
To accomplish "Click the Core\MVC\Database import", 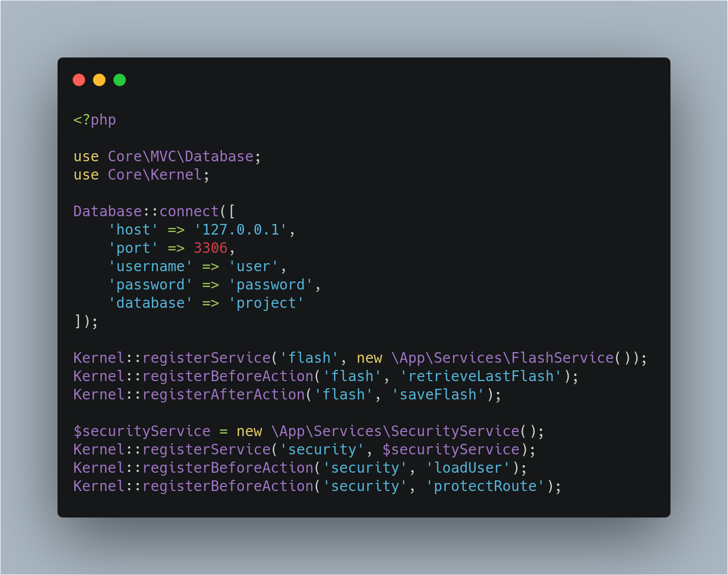I will click(180, 156).
